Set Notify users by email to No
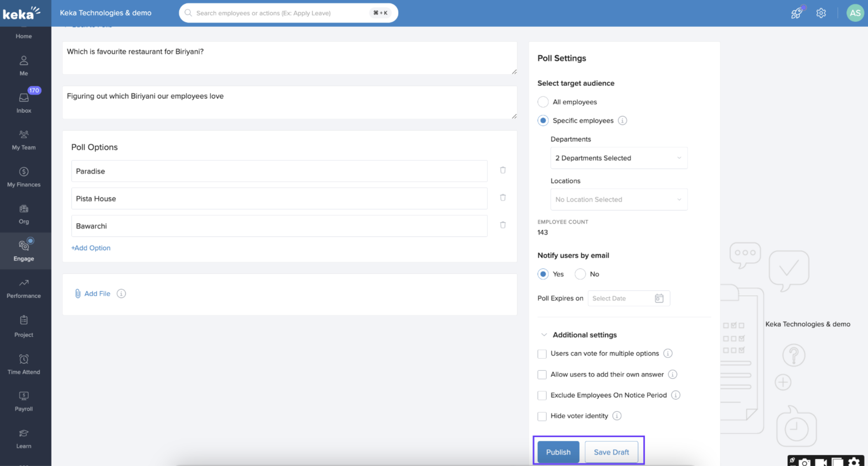 click(x=580, y=274)
